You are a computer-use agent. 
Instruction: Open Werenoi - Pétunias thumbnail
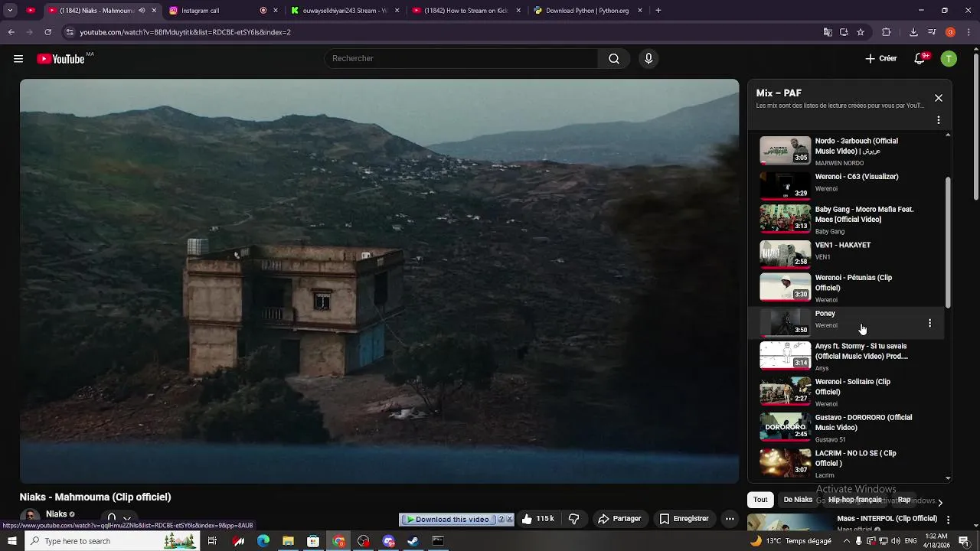click(785, 287)
